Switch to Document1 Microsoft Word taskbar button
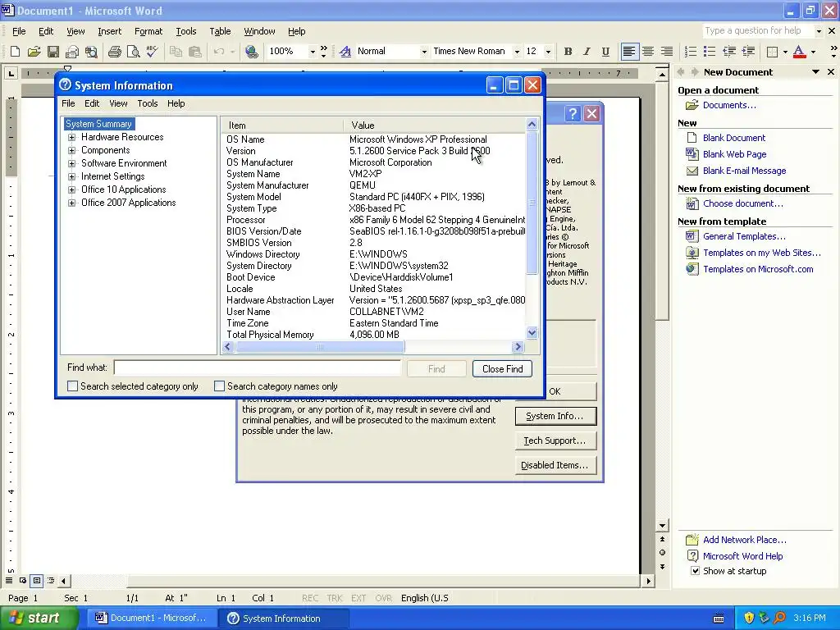This screenshot has height=630, width=840. click(151, 618)
